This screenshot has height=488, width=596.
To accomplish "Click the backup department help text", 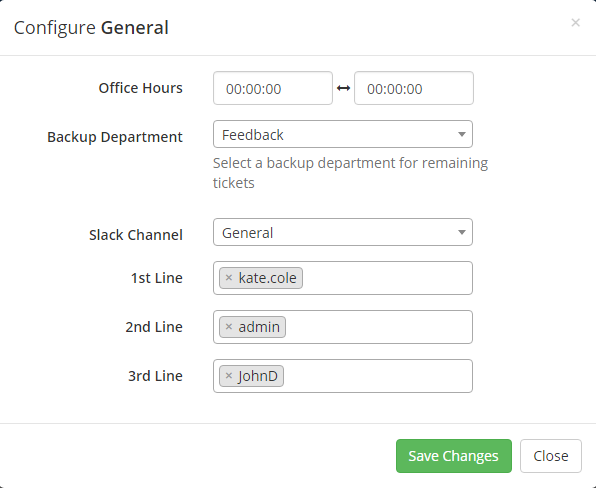I will [350, 173].
